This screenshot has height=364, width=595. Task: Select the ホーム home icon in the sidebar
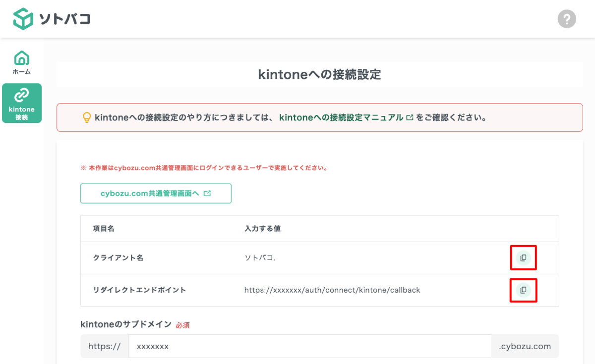click(x=21, y=58)
